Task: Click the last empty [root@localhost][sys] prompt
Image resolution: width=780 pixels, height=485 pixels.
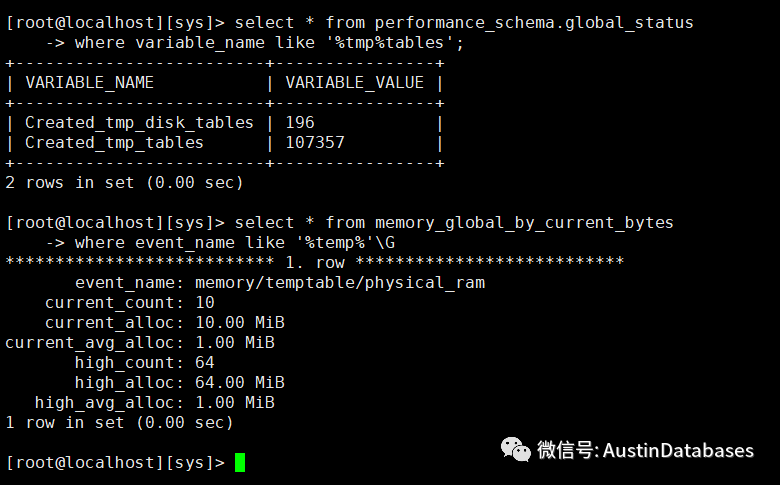Action: pyautogui.click(x=115, y=463)
